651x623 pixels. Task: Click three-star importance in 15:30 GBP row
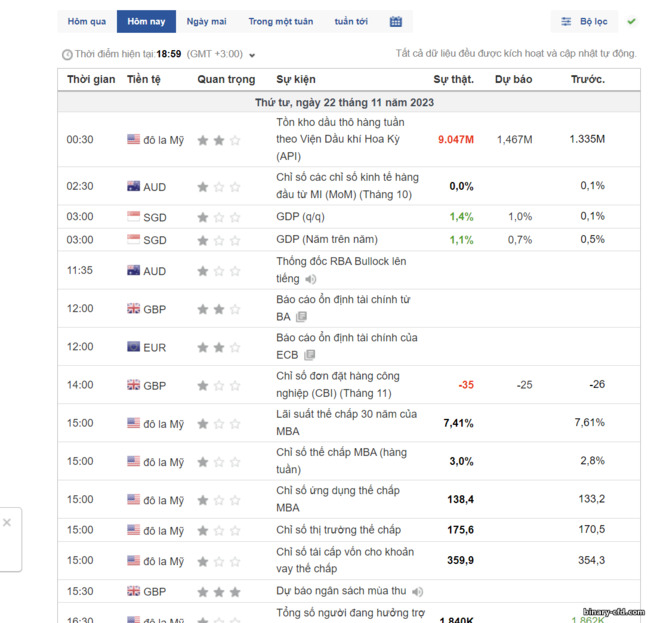[x=219, y=592]
